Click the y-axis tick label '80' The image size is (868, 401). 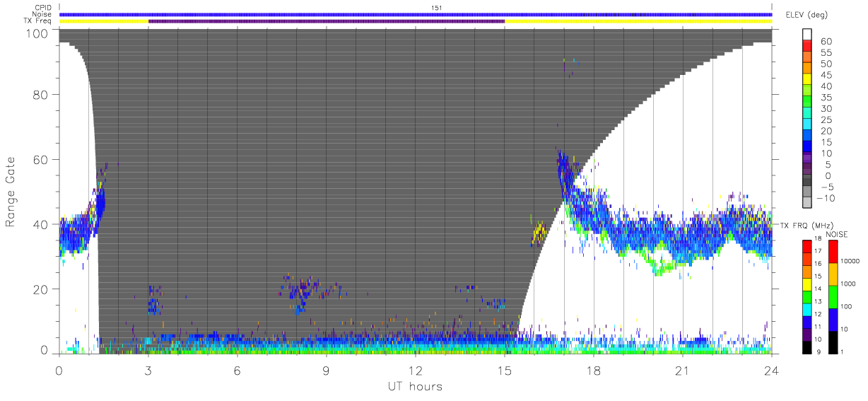click(x=40, y=95)
